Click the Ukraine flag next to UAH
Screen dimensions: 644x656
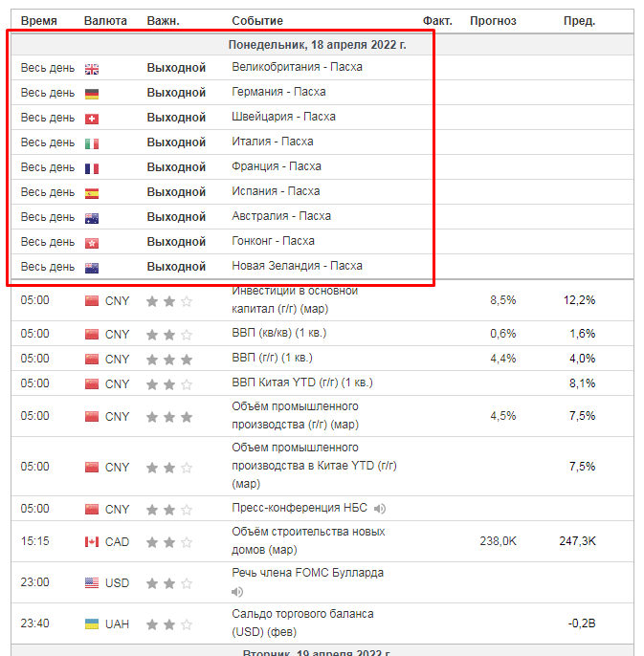[92, 623]
